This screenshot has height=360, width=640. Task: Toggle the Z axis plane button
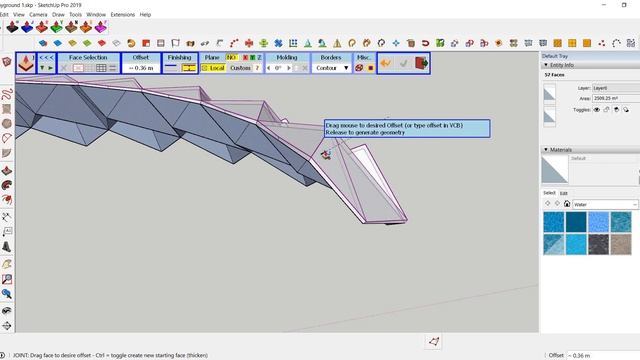click(259, 58)
